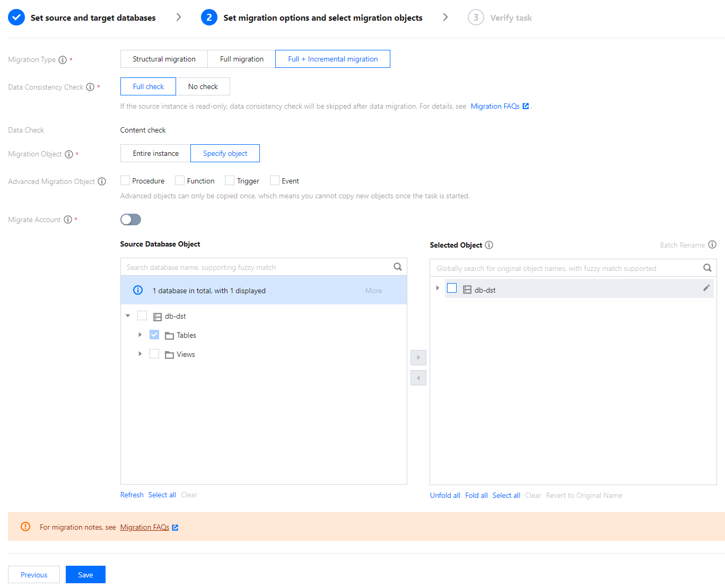The width and height of the screenshot is (725, 588).
Task: Click the Selected Object info icon
Action: coord(489,245)
